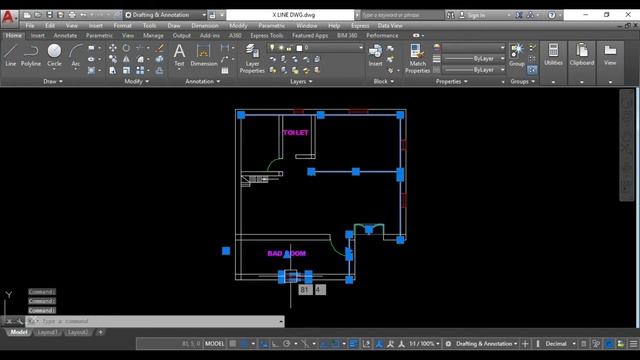Open the View panel button
Viewport: 640px width, 360px height.
click(610, 54)
